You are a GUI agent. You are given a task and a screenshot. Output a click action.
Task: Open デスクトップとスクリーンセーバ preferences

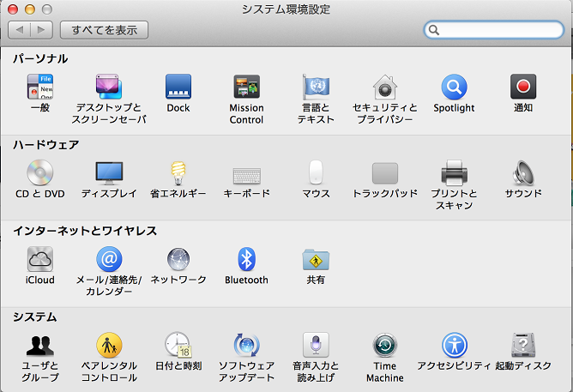pos(109,87)
